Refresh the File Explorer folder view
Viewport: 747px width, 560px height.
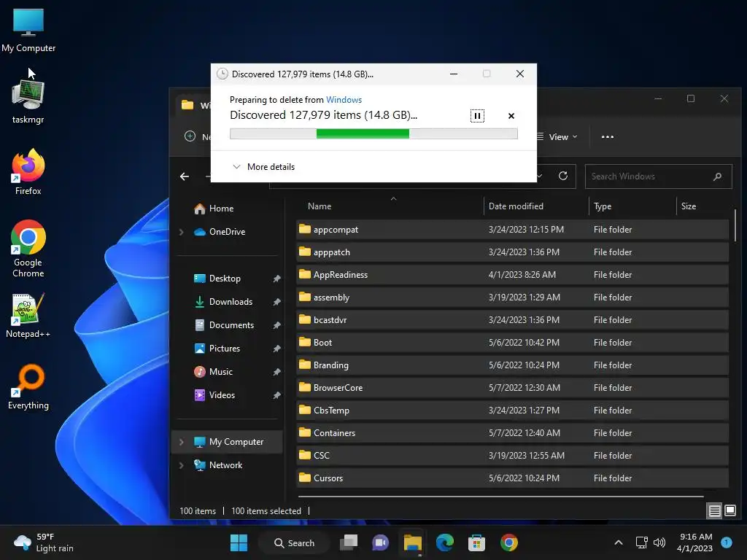562,176
